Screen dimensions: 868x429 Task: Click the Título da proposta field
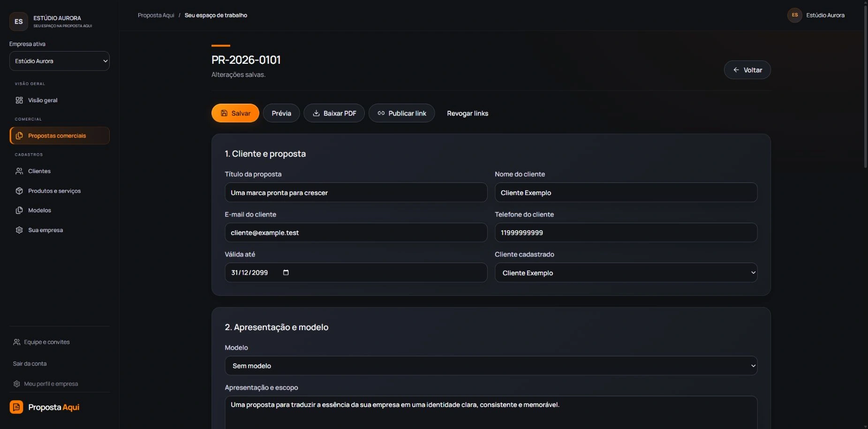(x=356, y=192)
